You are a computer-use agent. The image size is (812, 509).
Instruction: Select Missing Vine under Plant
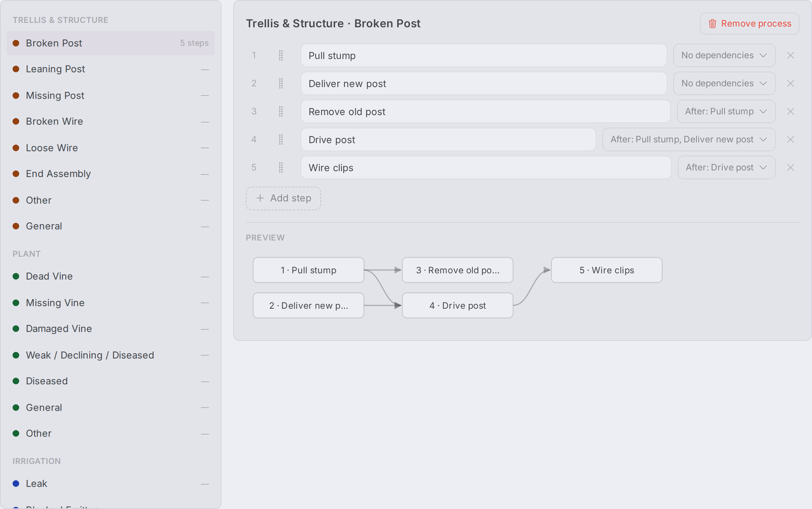click(x=111, y=303)
